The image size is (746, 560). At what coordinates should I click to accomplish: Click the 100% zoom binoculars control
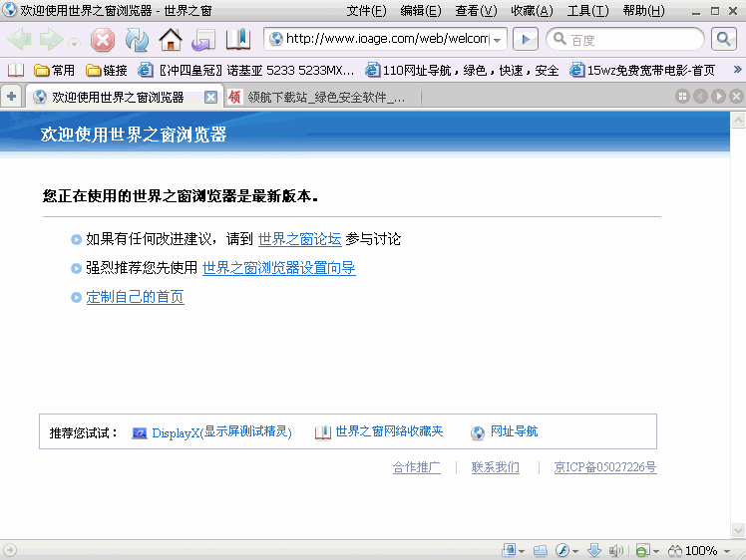[x=693, y=550]
